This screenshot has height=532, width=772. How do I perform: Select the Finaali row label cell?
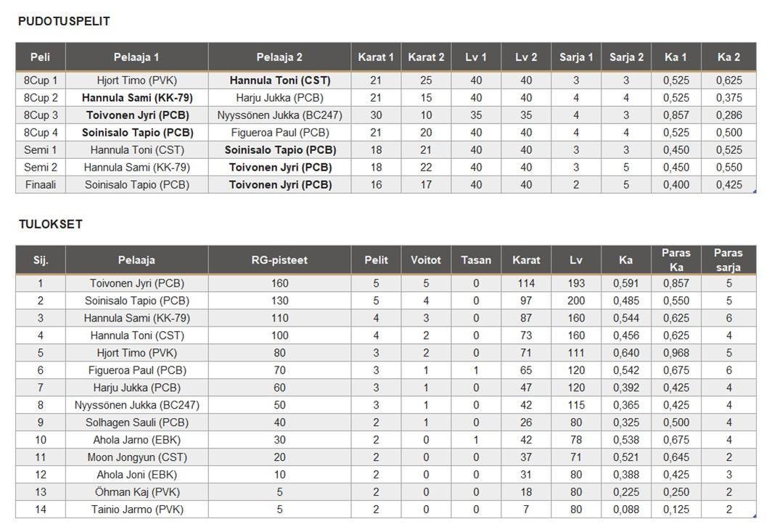pos(41,185)
